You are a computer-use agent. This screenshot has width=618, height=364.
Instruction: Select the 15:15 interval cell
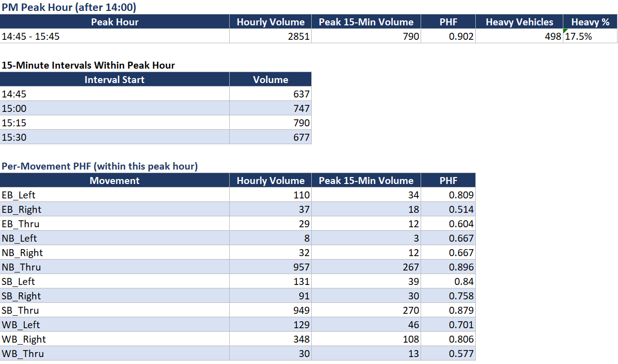(115, 123)
